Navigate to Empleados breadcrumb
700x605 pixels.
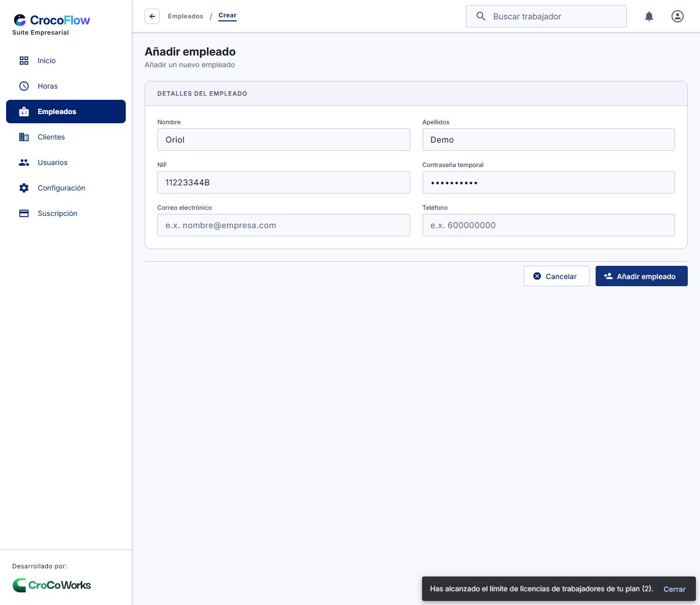click(185, 16)
